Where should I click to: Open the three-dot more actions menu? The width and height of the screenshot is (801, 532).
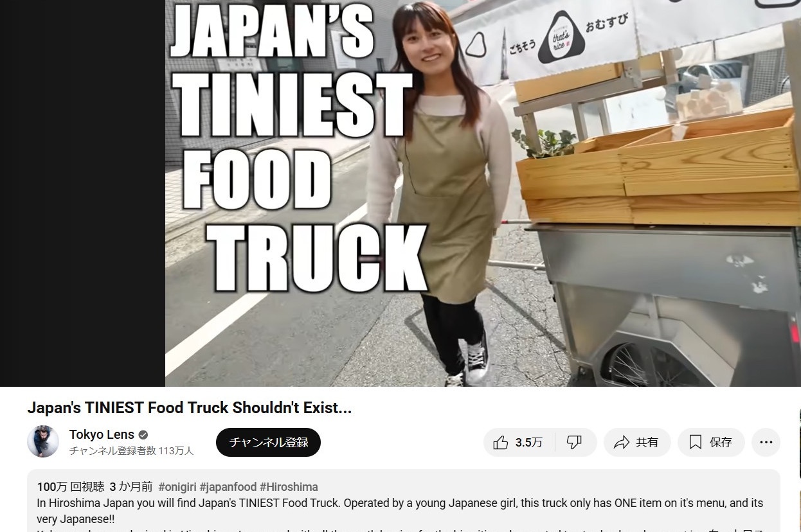point(766,442)
